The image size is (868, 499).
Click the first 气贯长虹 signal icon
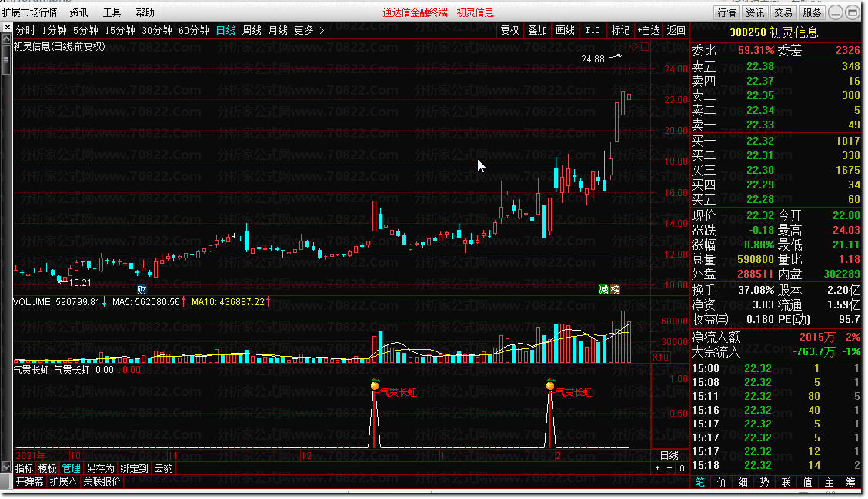click(375, 384)
